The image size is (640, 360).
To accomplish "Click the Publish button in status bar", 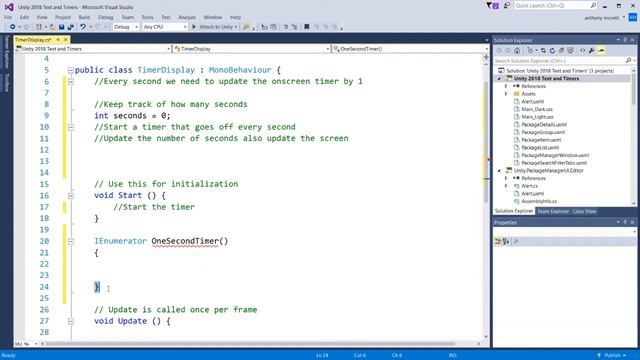I will [611, 356].
